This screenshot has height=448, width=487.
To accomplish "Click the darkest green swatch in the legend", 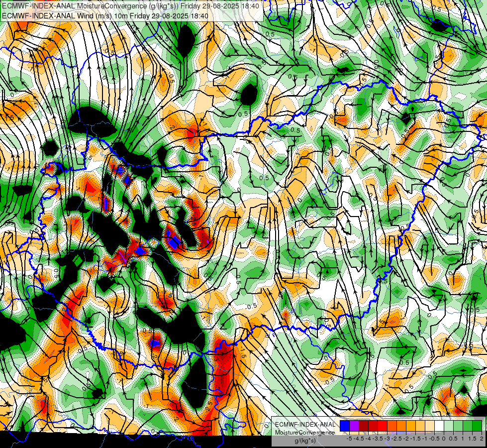I will pyautogui.click(x=477, y=426).
